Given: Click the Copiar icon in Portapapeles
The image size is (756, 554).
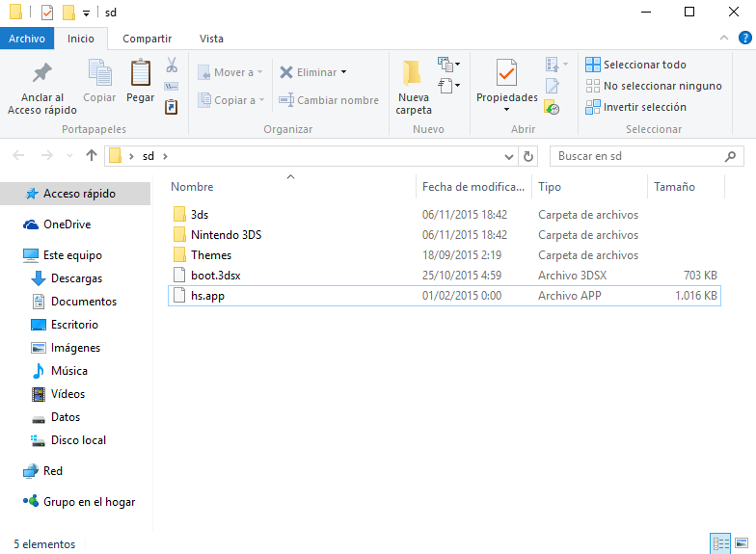Looking at the screenshot, I should 100,73.
